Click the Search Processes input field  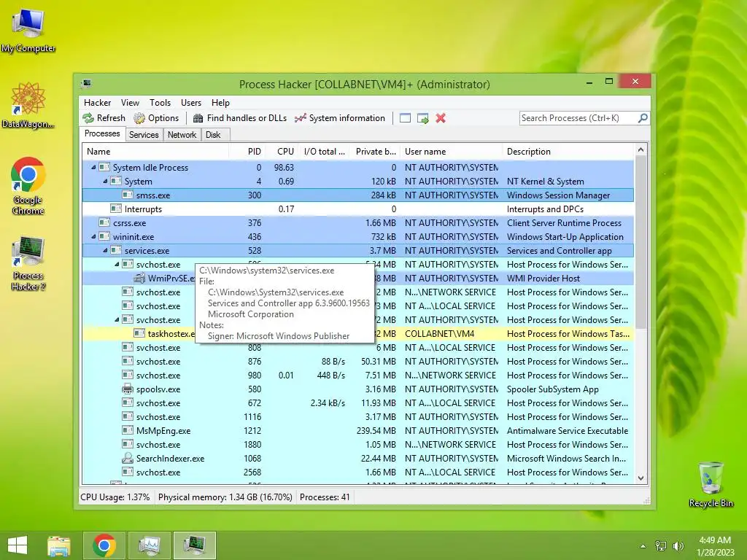point(578,118)
